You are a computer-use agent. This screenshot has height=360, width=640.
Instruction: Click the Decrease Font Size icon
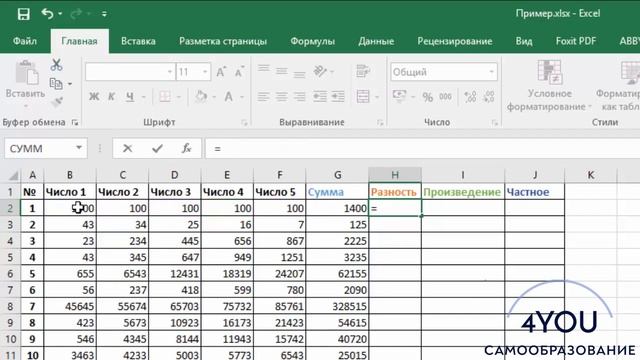(239, 72)
